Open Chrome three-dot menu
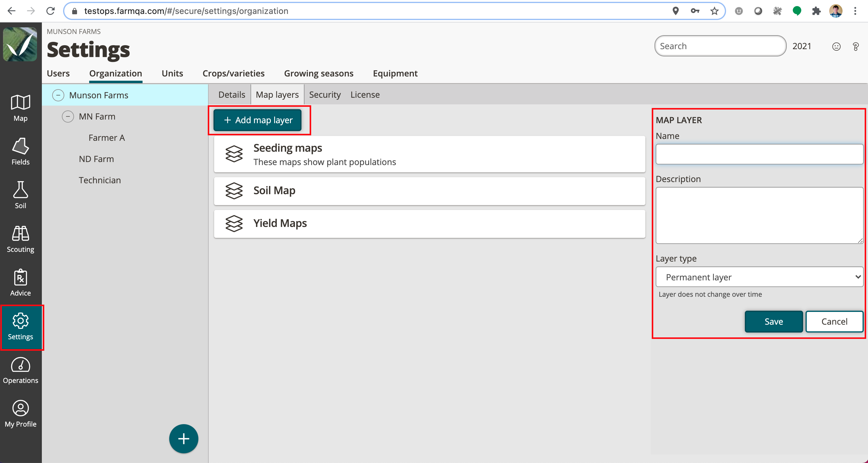The width and height of the screenshot is (868, 463). [x=855, y=11]
